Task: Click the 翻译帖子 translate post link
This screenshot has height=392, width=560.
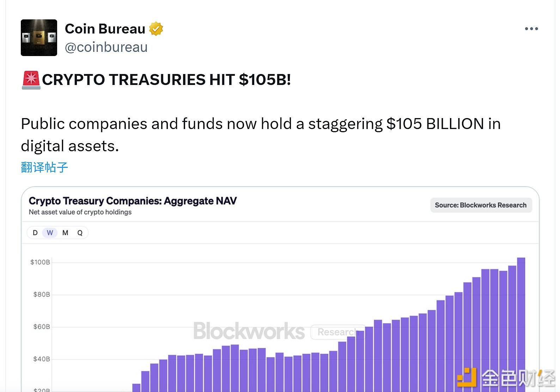Action: click(x=44, y=167)
